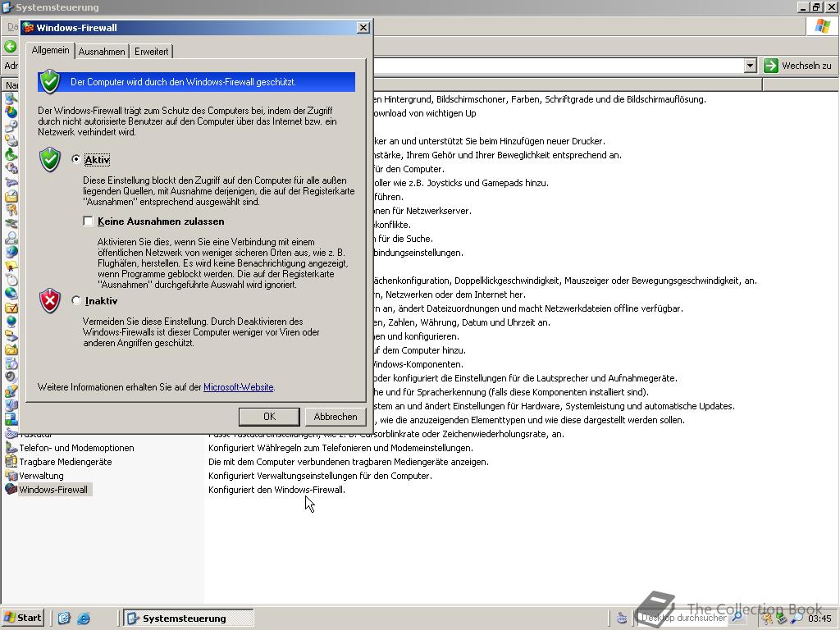Click the Desktop durchsuchen search field
The width and height of the screenshot is (840, 630).
[x=684, y=618]
